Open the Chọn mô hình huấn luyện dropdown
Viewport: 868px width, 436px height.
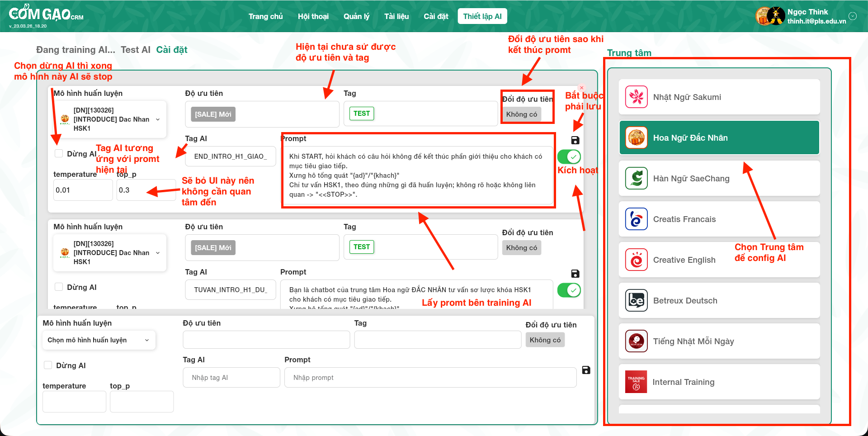pyautogui.click(x=99, y=340)
